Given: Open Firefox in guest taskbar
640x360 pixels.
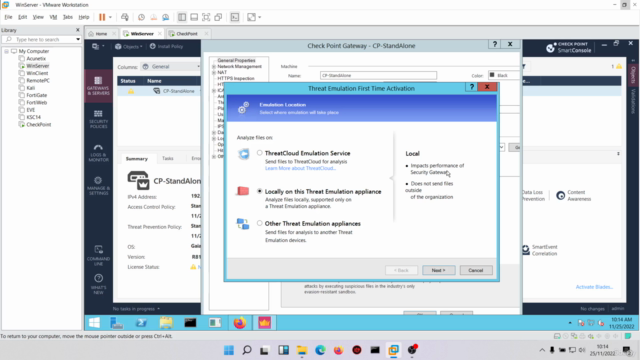Looking at the screenshot, I should tap(240, 323).
